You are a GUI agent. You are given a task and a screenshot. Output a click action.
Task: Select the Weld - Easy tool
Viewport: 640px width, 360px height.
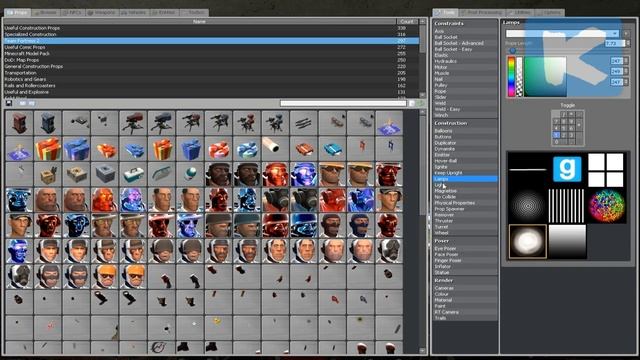coord(465,109)
